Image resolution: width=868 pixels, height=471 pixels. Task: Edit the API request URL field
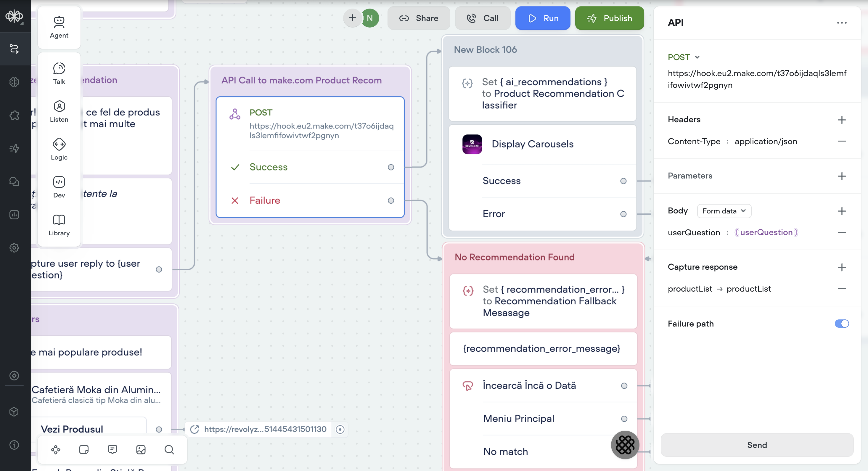[x=757, y=79]
